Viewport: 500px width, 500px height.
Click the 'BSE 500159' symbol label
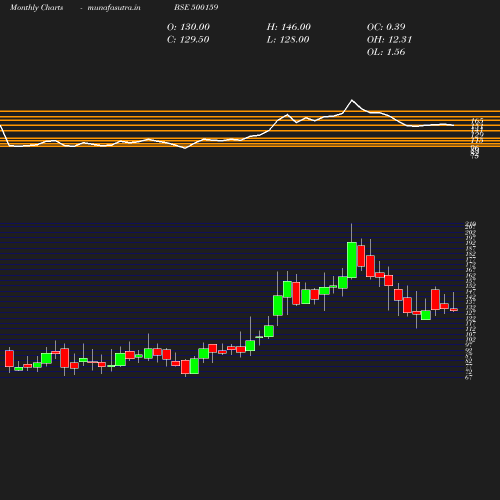196,7
